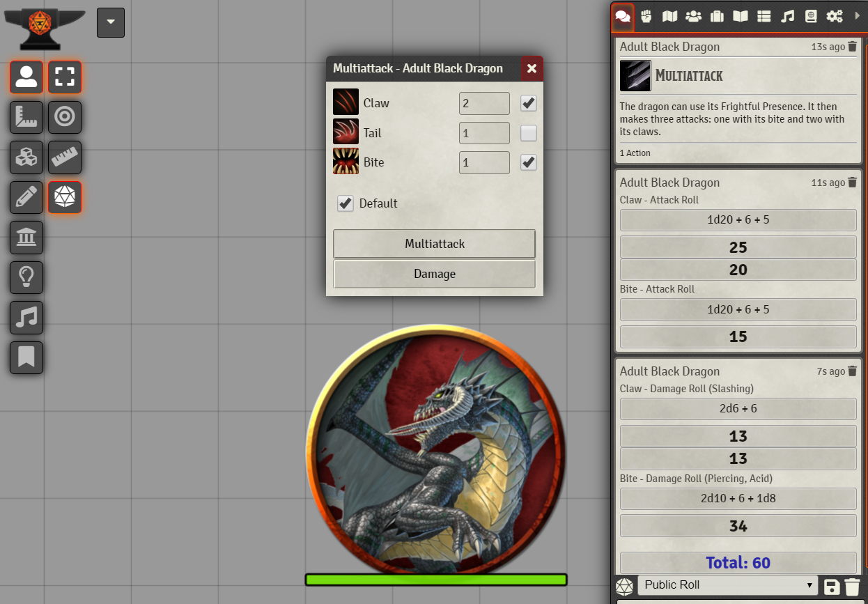Open the Ambient Sound music-note control
This screenshot has height=604, width=868.
26,318
